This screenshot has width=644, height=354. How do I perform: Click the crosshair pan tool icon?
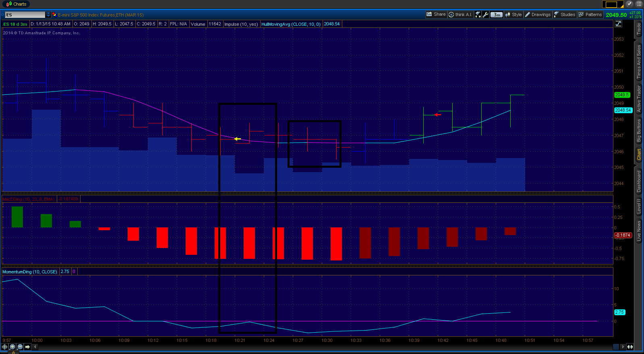coord(5,347)
